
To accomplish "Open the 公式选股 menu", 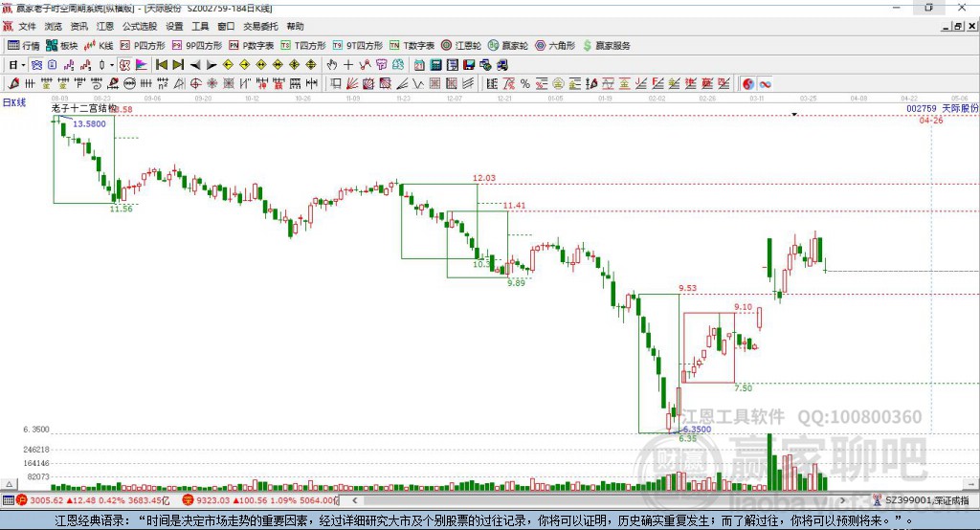I will tap(140, 26).
